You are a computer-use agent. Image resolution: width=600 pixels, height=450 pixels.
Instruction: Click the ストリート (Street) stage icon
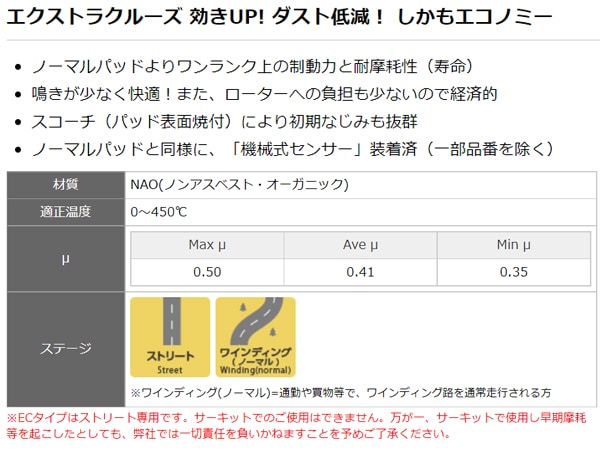coord(170,336)
